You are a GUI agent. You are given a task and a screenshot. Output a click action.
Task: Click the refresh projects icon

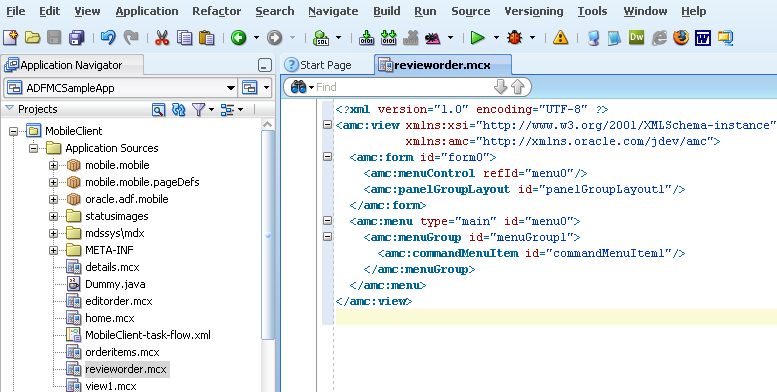[x=178, y=110]
